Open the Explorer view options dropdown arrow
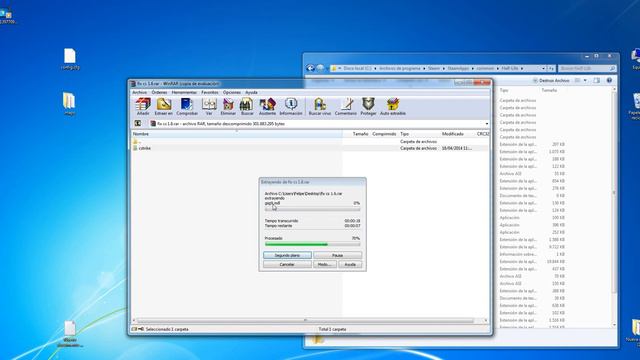The width and height of the screenshot is (640, 360). pyautogui.click(x=585, y=80)
